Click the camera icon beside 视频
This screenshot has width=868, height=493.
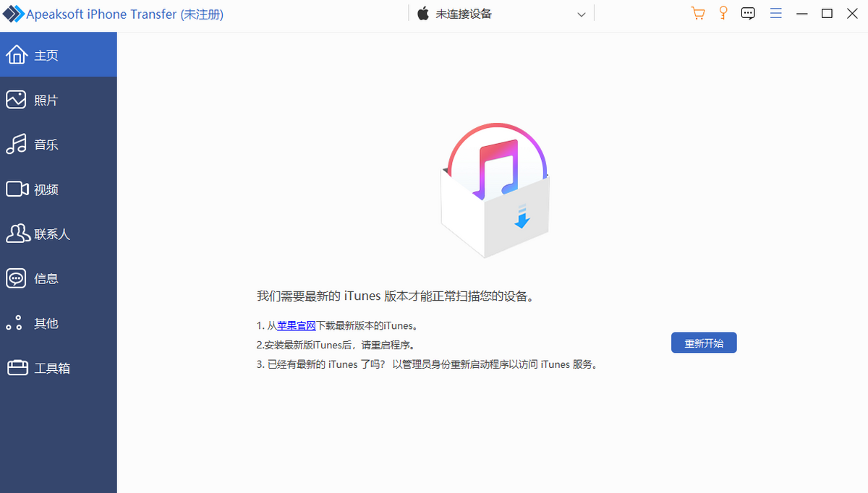click(17, 189)
